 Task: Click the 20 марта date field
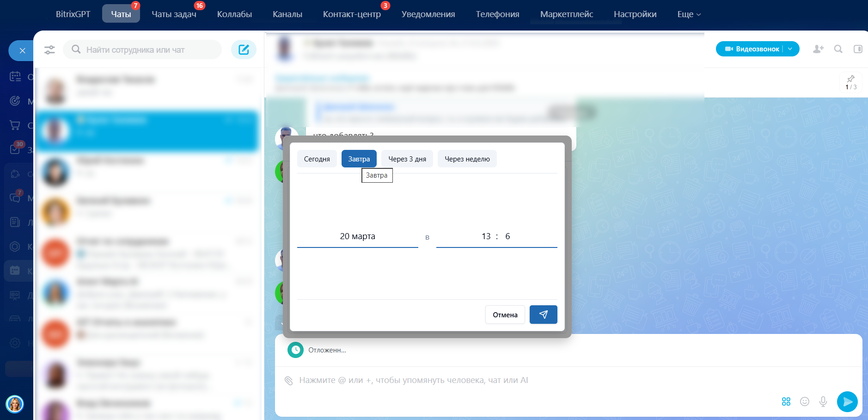tap(358, 236)
